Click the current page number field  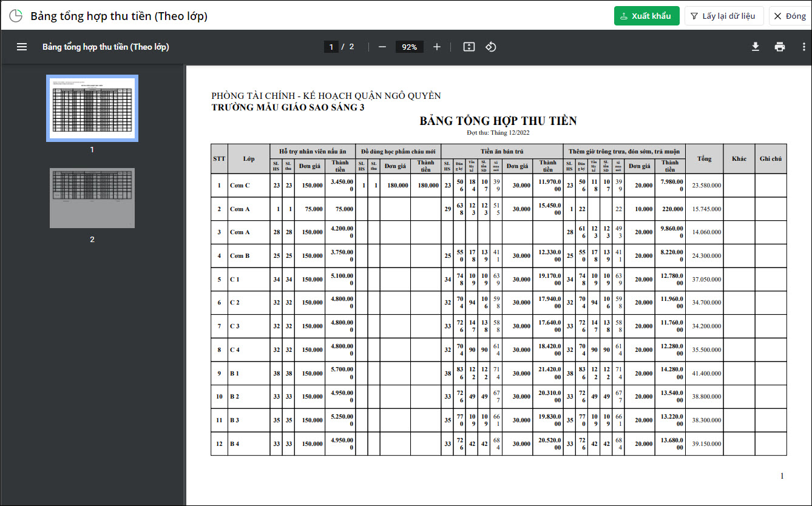pyautogui.click(x=331, y=47)
